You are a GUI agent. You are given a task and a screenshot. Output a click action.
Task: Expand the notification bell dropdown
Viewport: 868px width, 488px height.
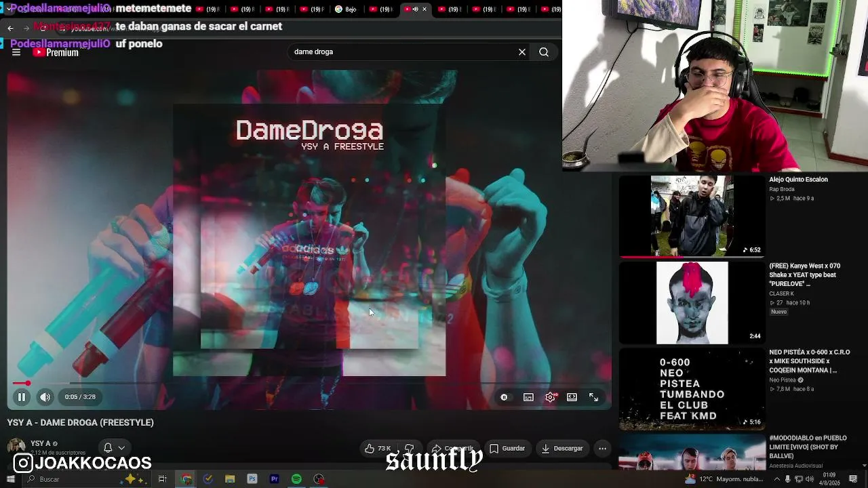[114, 448]
